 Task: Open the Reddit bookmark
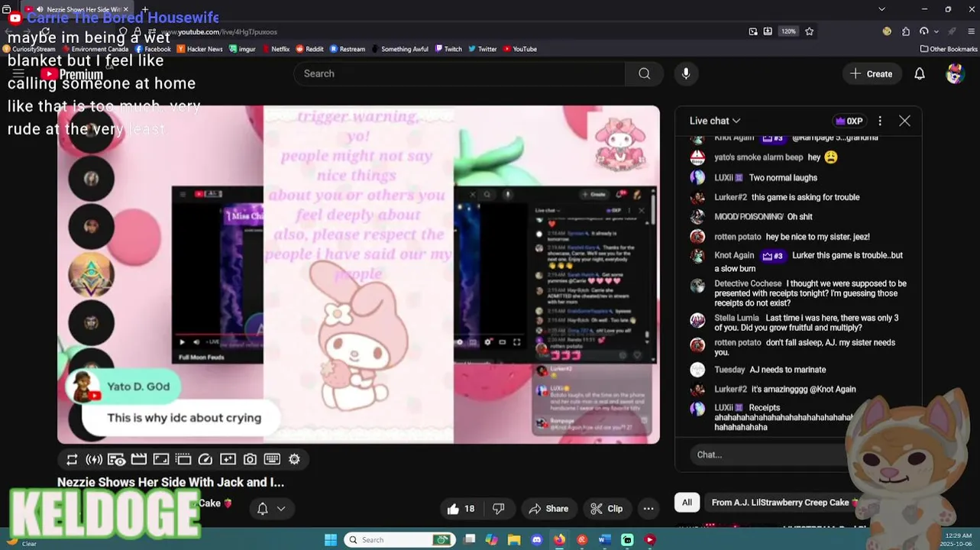pos(309,49)
